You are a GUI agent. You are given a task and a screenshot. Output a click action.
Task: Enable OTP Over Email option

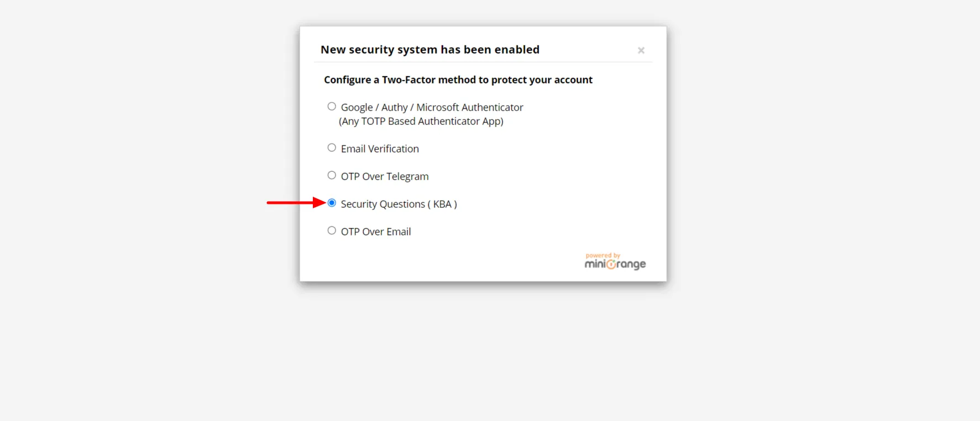tap(332, 230)
